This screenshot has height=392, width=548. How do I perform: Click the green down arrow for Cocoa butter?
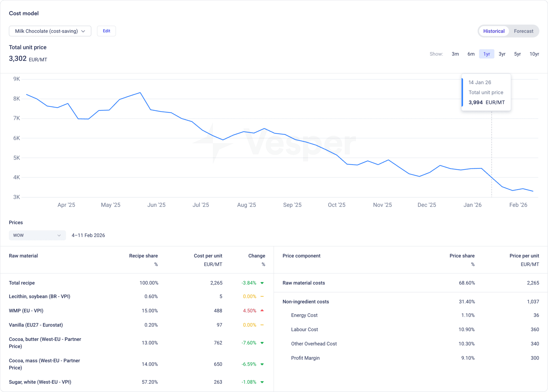262,343
